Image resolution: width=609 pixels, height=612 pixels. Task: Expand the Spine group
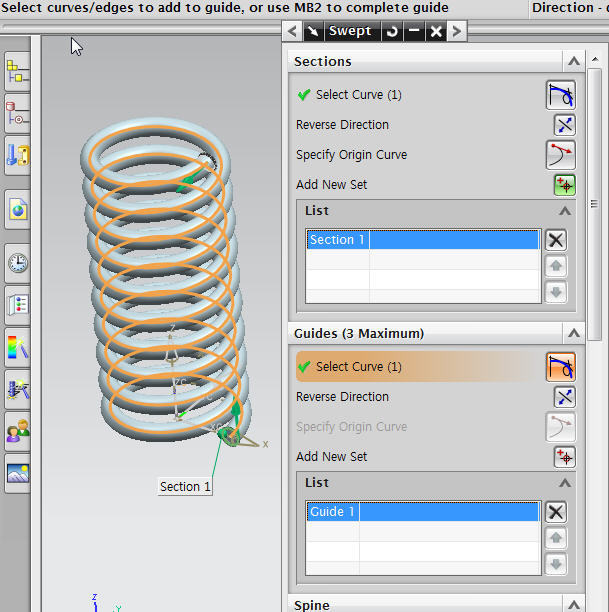click(573, 605)
